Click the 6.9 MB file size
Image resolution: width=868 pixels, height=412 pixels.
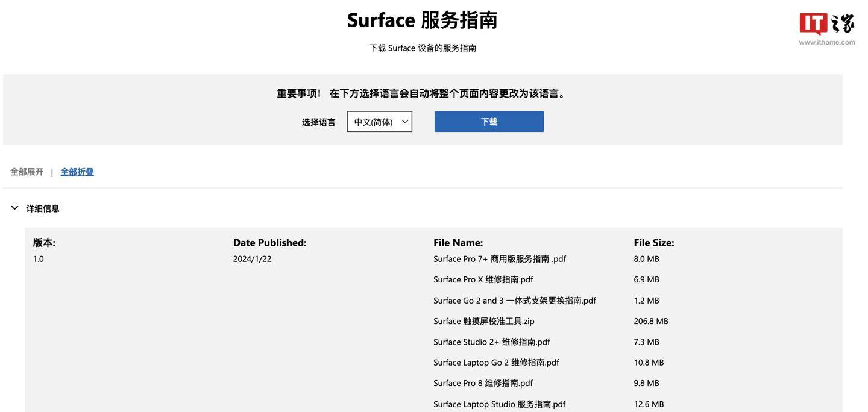646,279
